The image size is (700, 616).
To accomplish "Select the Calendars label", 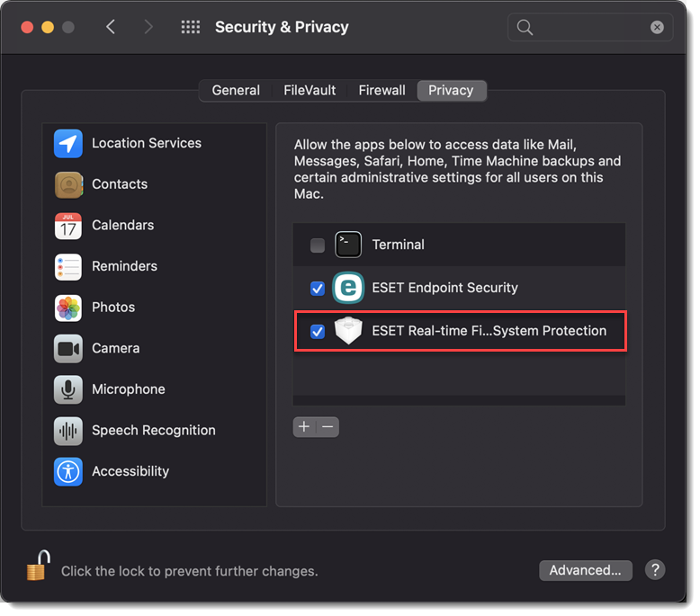I will coord(122,225).
